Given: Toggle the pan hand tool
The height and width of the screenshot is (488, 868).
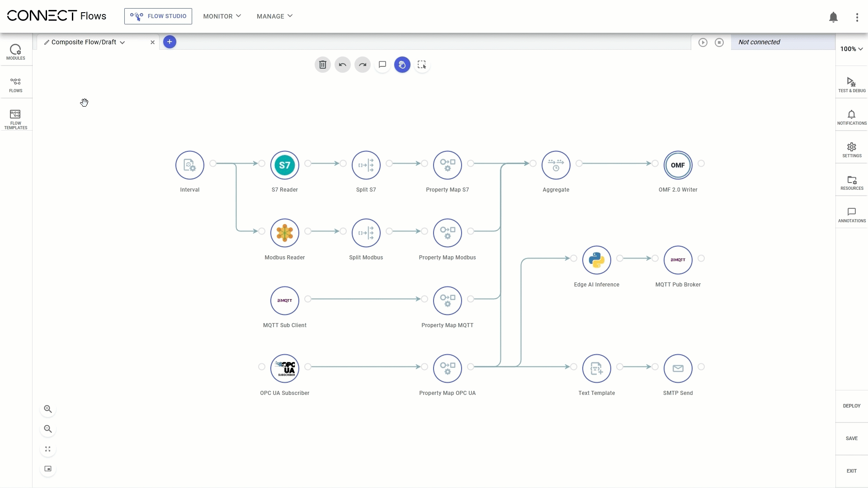Looking at the screenshot, I should coord(402,65).
